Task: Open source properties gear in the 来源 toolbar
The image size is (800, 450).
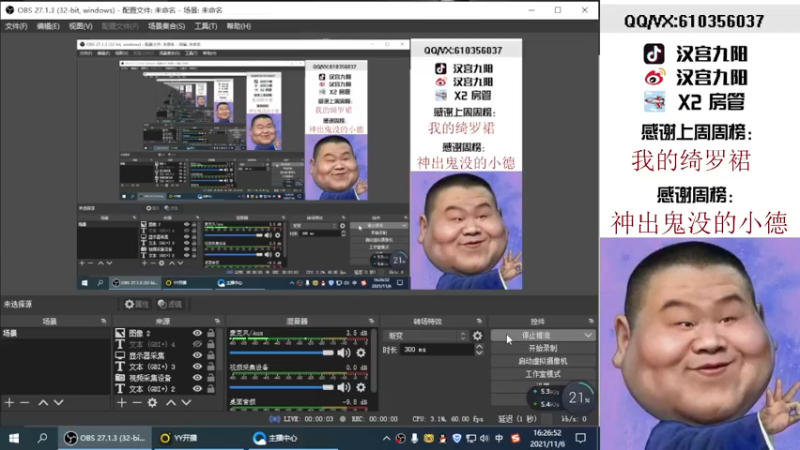Action: coord(153,403)
